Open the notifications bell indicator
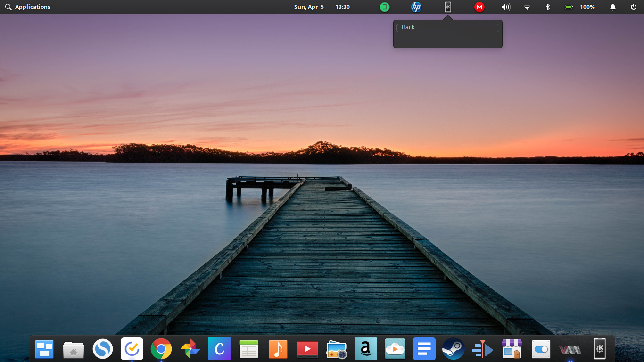 613,7
